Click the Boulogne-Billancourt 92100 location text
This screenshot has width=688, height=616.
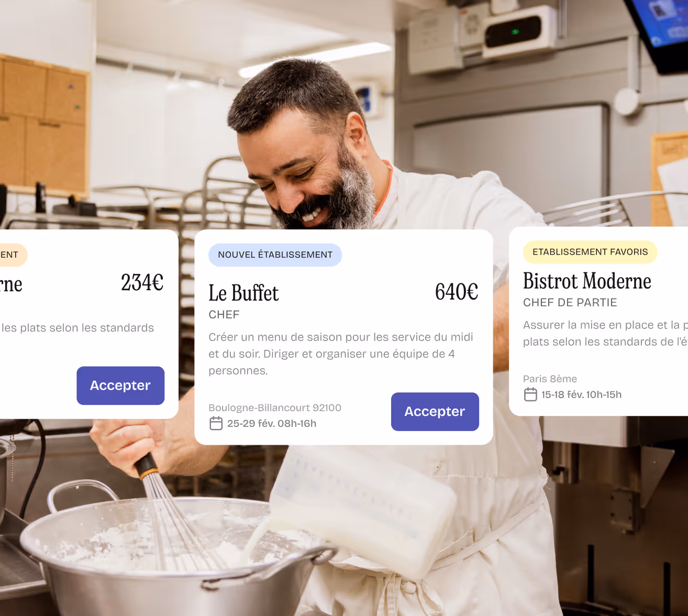pos(275,408)
